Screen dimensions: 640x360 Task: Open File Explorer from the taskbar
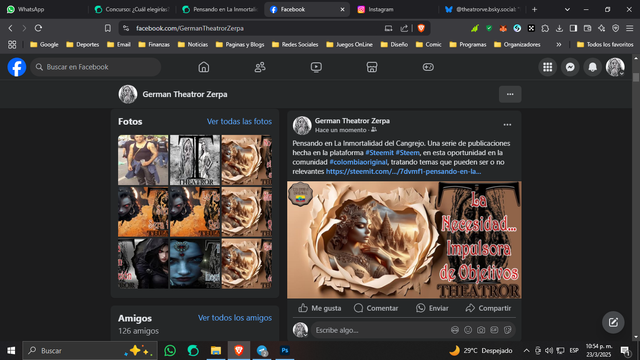[x=216, y=351]
